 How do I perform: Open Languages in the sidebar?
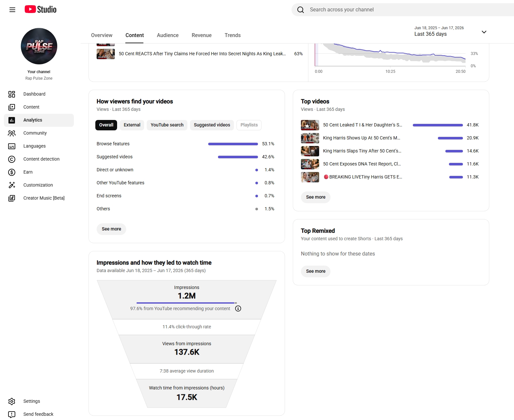[34, 146]
